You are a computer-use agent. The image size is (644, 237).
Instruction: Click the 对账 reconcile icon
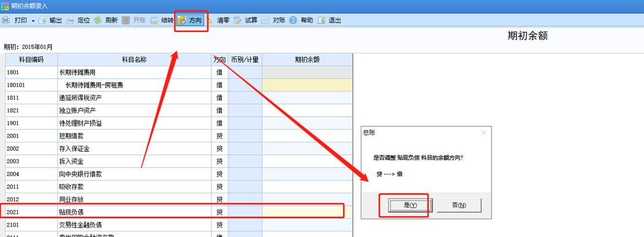click(x=265, y=20)
